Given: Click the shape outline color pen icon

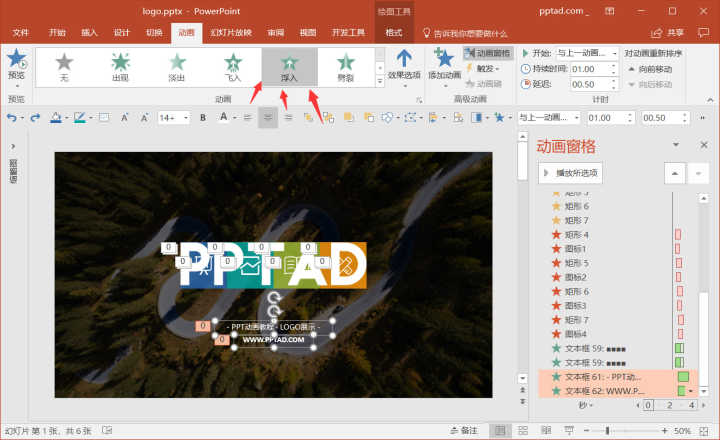Looking at the screenshot, I should (79, 118).
